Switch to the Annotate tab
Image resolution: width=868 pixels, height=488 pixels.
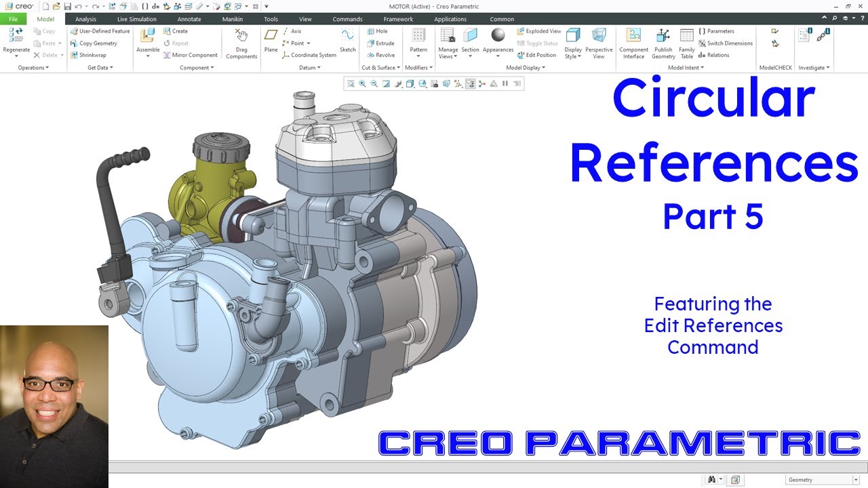click(x=189, y=19)
